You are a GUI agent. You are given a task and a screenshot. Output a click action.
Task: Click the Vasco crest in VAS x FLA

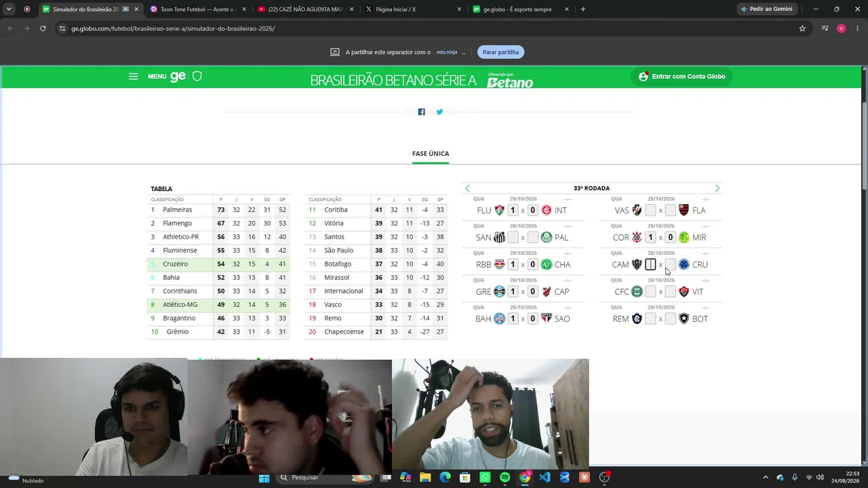tap(637, 210)
